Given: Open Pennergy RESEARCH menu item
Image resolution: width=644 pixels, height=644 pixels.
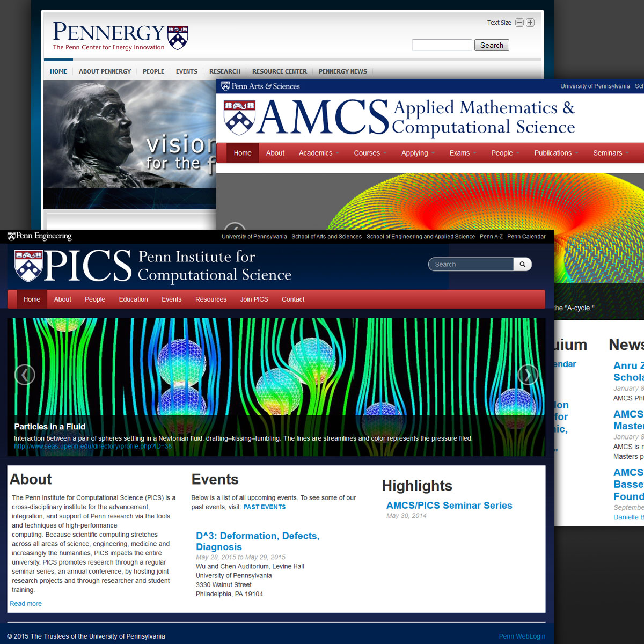Looking at the screenshot, I should click(x=225, y=71).
